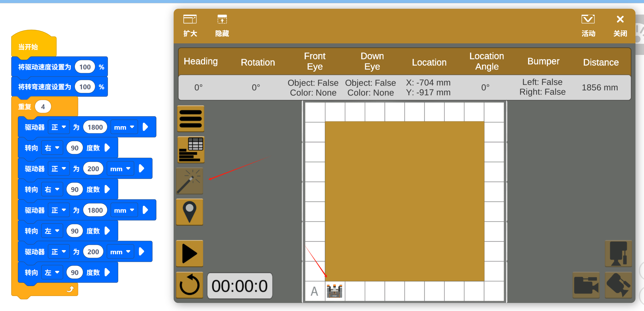
Task: Toggle the dashboard menu hamburger button
Action: (190, 119)
